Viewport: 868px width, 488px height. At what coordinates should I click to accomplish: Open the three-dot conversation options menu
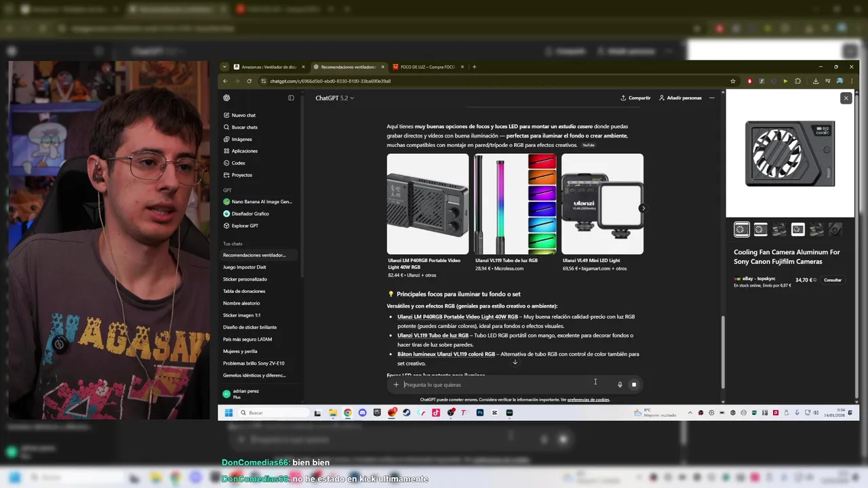(711, 98)
